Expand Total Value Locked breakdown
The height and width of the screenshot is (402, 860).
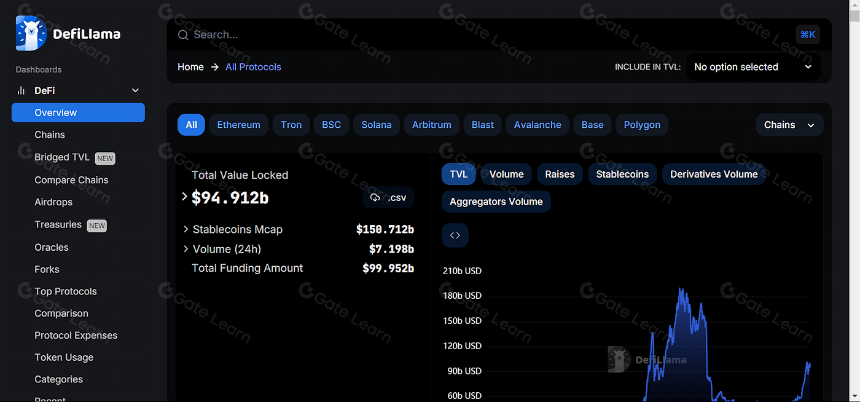pos(185,196)
